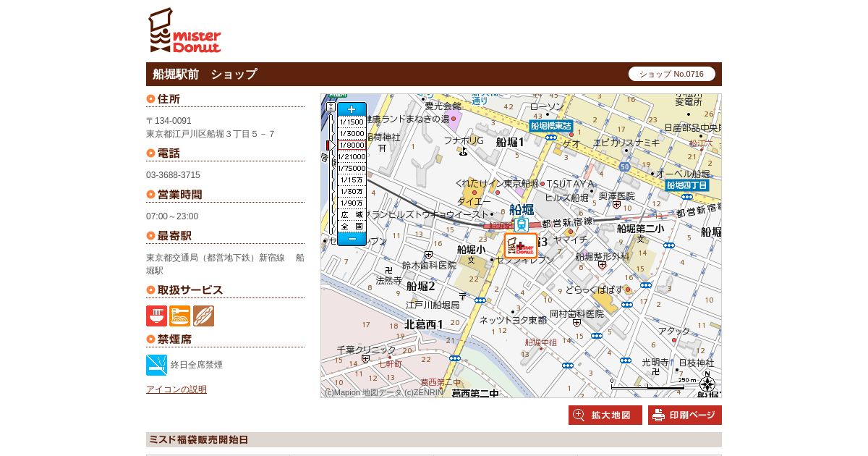Click the 船堀整形外科 label on map
This screenshot has height=456, width=868.
(x=602, y=256)
